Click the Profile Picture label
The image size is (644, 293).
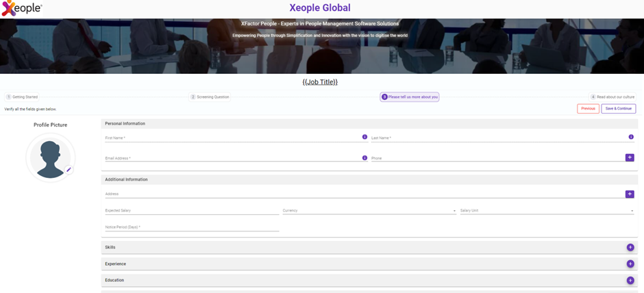tap(51, 125)
